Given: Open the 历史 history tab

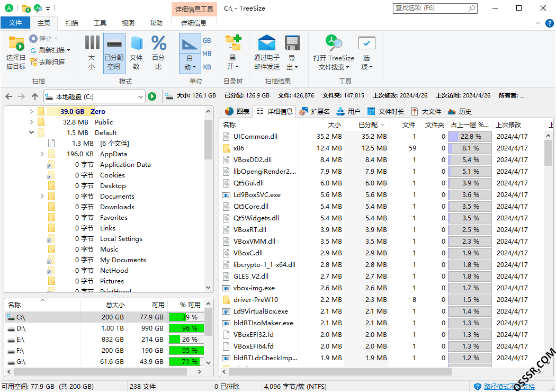Looking at the screenshot, I should (460, 111).
